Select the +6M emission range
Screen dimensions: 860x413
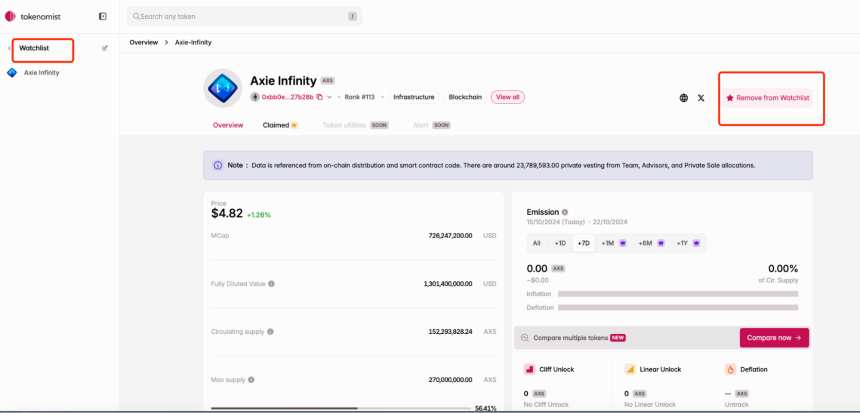point(652,243)
